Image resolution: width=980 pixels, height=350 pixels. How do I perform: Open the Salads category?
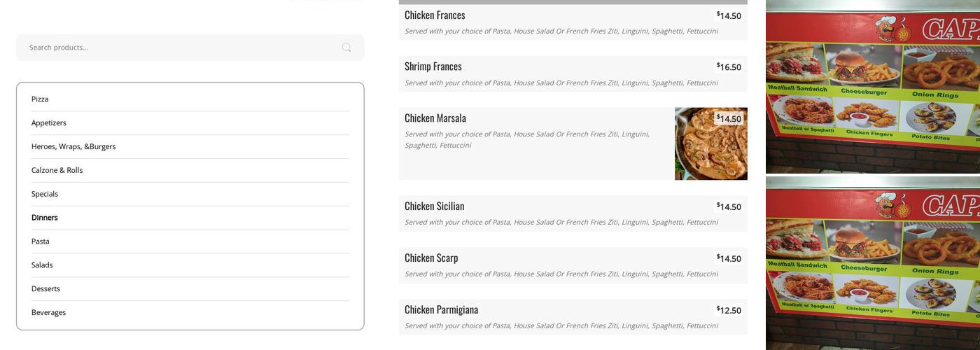(x=42, y=265)
